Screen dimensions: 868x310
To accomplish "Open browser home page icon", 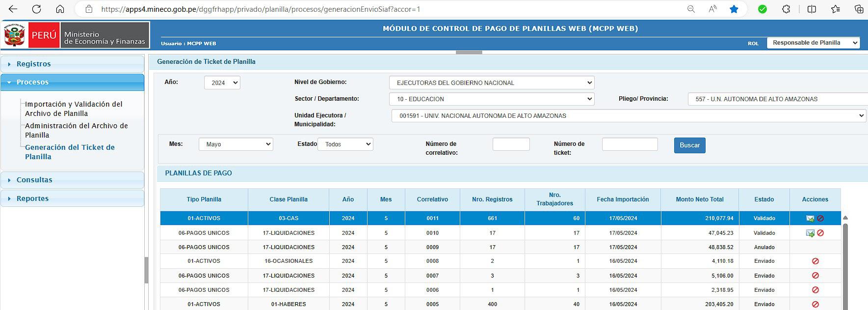I will (x=60, y=9).
